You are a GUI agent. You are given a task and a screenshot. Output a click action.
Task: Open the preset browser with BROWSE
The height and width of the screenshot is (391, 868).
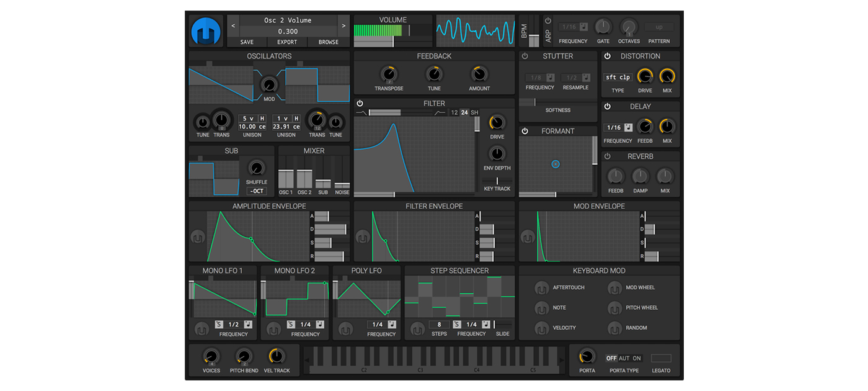click(329, 42)
